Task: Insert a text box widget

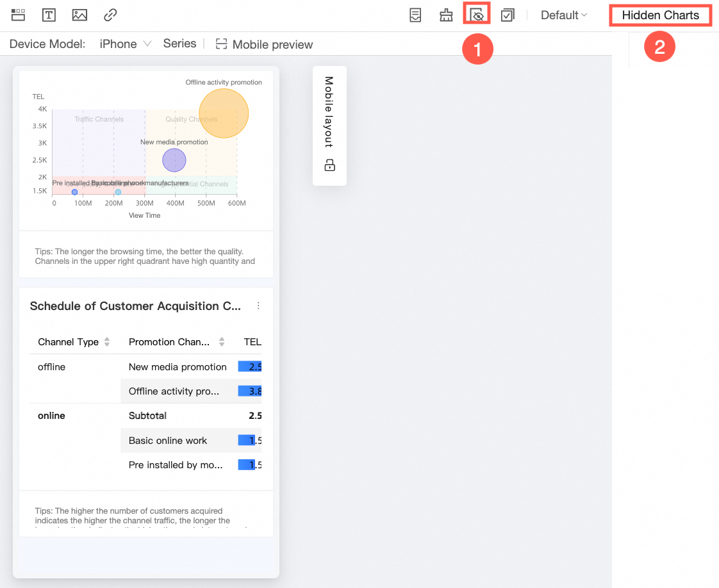Action: click(x=49, y=15)
